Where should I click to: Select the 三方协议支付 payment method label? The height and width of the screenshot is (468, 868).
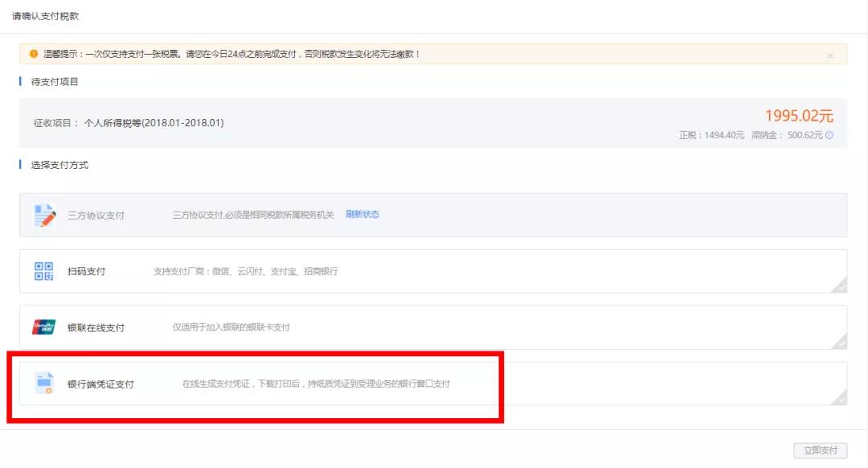tap(96, 216)
